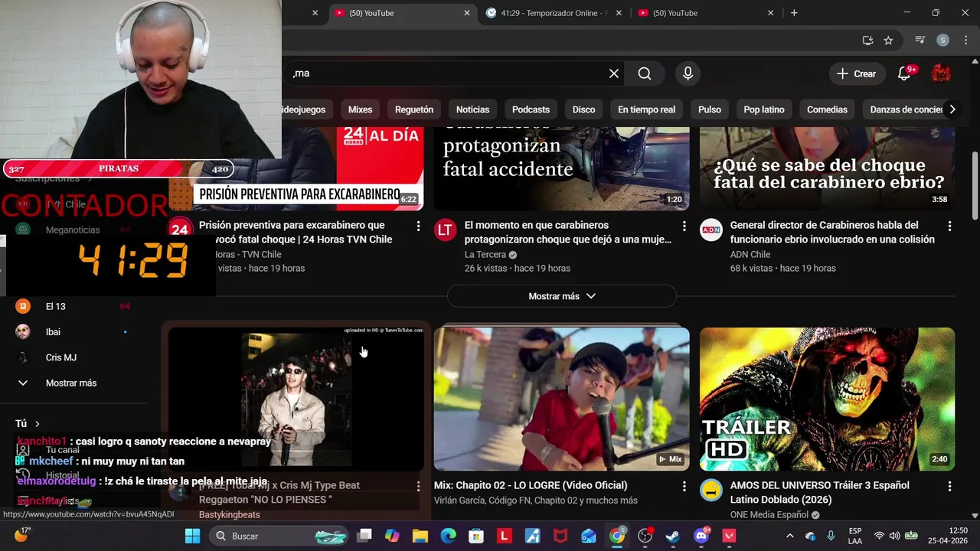Select the Podcasts filter chip
This screenshot has height=551, width=980.
[x=531, y=109]
